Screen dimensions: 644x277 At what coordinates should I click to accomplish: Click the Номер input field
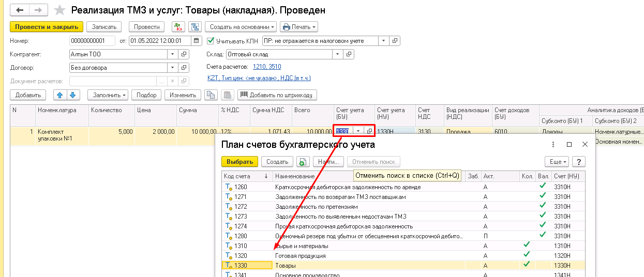pyautogui.click(x=92, y=41)
